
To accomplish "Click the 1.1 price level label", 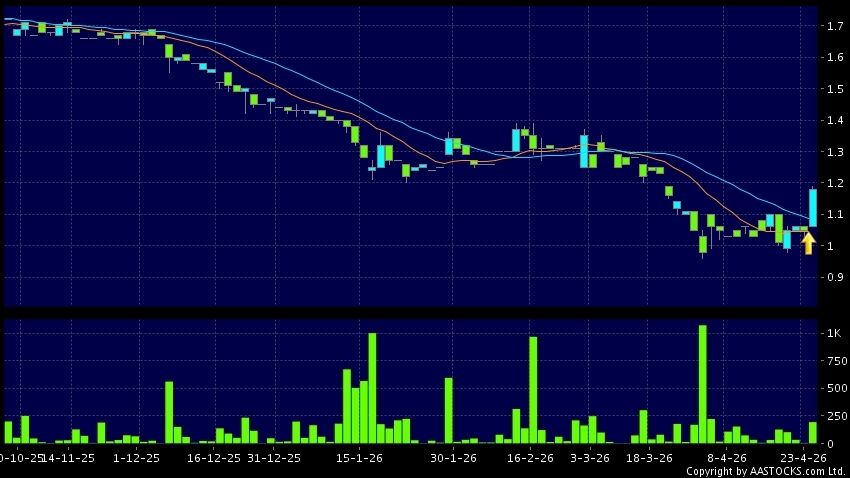I will click(x=834, y=215).
